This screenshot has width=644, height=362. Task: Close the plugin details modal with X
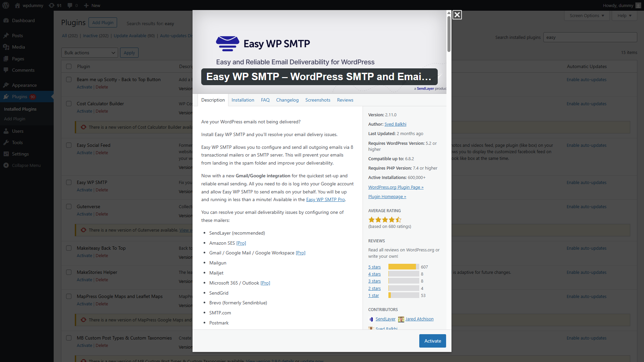point(457,15)
